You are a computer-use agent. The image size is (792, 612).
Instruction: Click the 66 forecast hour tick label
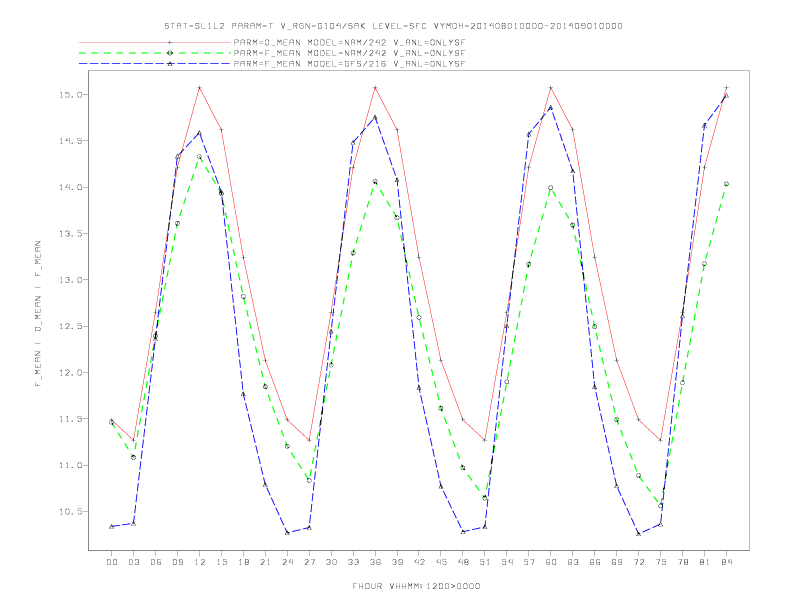coord(595,562)
